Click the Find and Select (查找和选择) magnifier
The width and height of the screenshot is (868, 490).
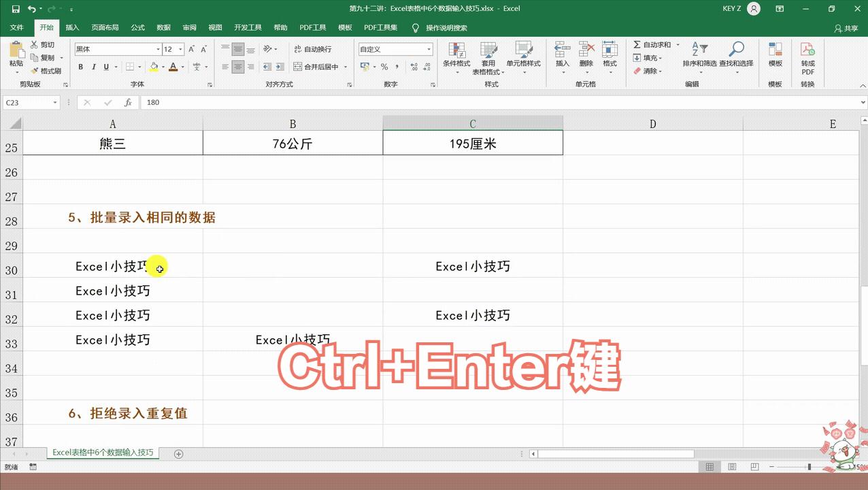[x=736, y=50]
